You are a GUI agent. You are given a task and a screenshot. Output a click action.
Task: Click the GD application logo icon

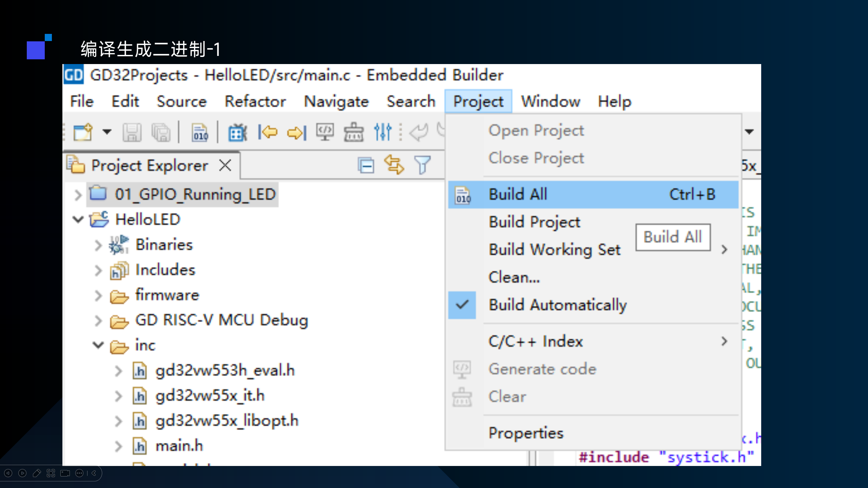[x=74, y=74]
